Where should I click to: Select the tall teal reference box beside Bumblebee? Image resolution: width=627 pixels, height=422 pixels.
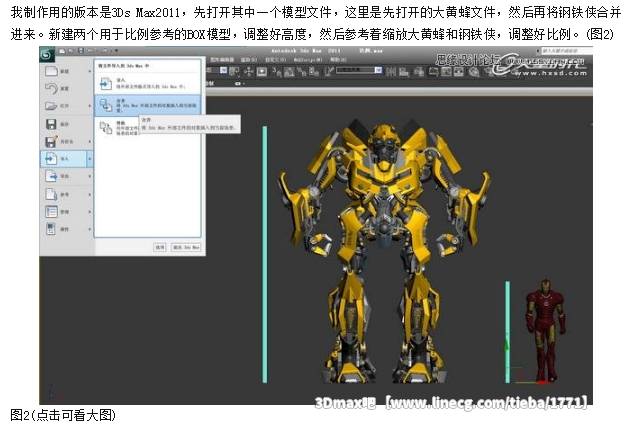coord(265,254)
